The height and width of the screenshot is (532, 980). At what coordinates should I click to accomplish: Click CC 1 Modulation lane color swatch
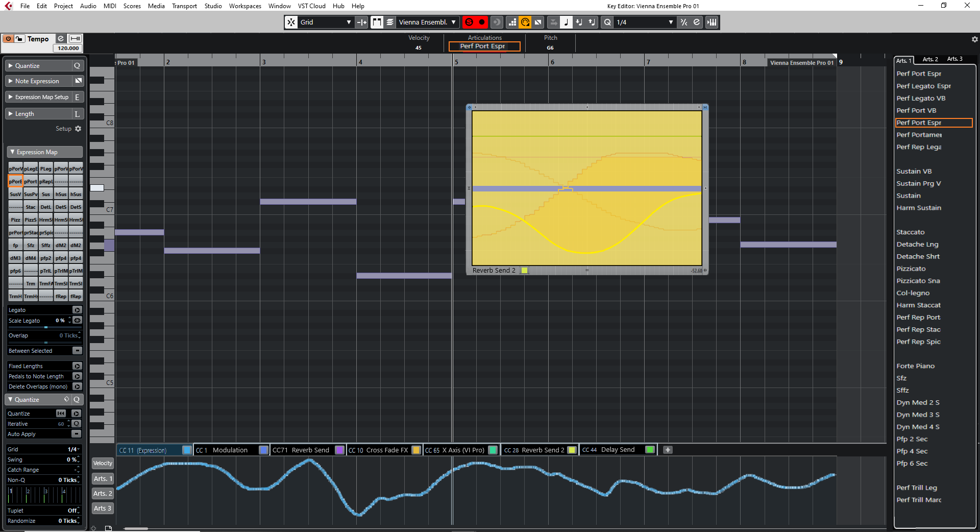point(263,450)
